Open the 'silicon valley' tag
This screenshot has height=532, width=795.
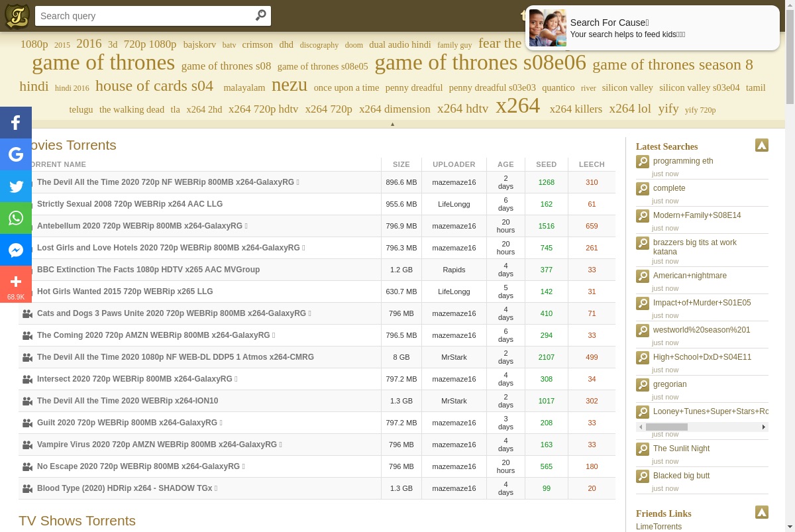coord(627,87)
